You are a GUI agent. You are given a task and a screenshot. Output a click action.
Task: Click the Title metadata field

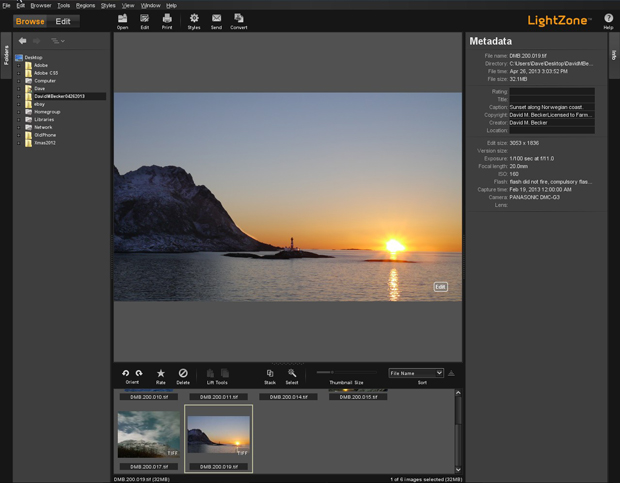(552, 100)
